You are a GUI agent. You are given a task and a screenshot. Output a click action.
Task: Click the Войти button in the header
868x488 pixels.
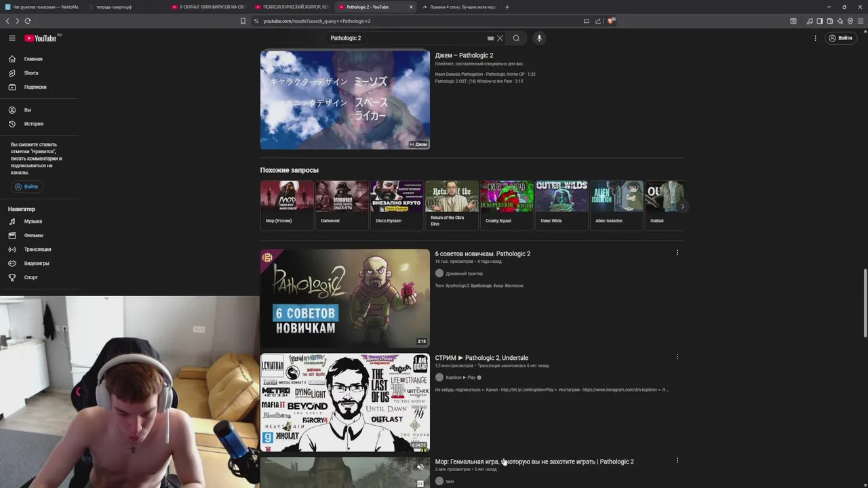pos(840,38)
